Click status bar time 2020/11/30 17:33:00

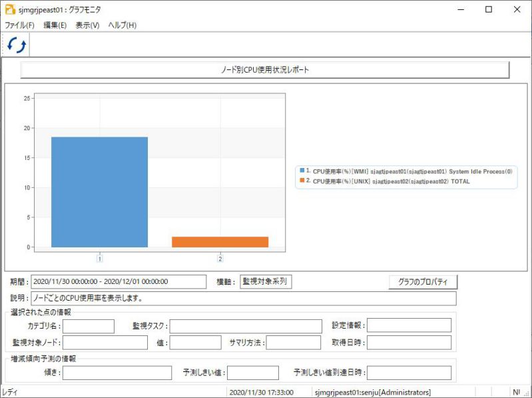tap(262, 392)
